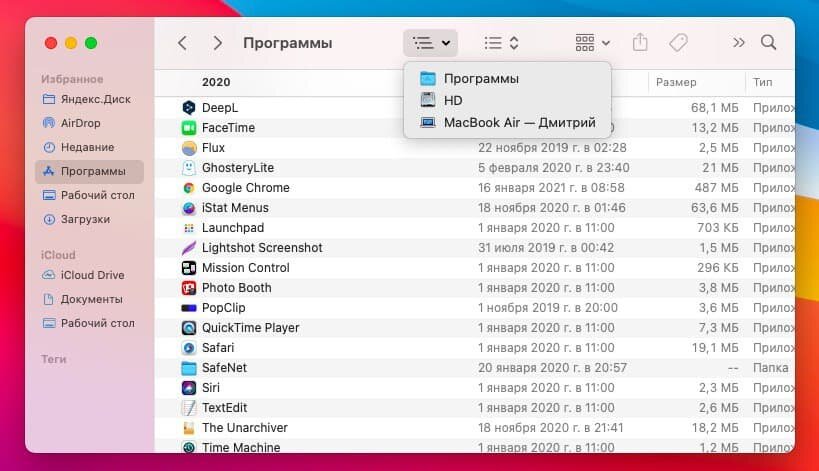Select the iStat Menus app icon

click(x=189, y=208)
